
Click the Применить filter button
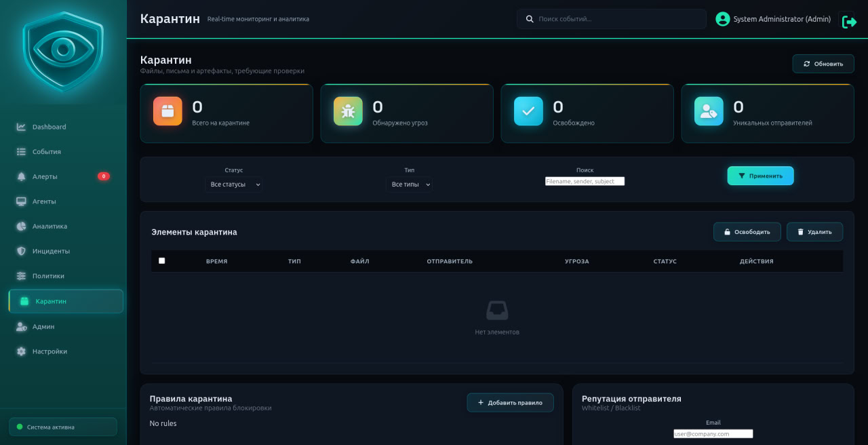click(760, 176)
